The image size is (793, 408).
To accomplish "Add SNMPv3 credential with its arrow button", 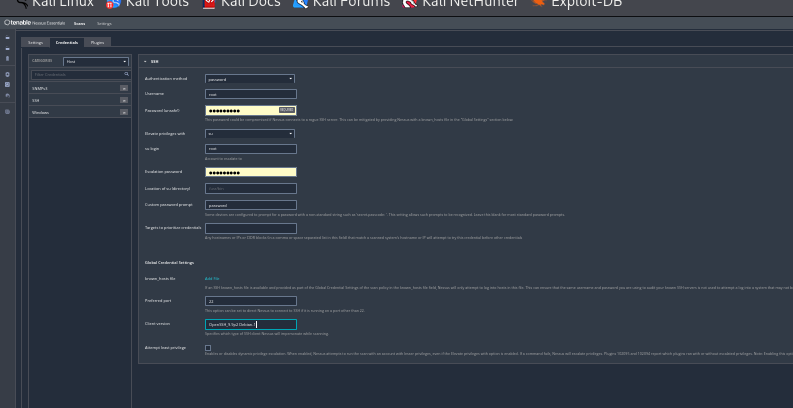I will pos(123,88).
